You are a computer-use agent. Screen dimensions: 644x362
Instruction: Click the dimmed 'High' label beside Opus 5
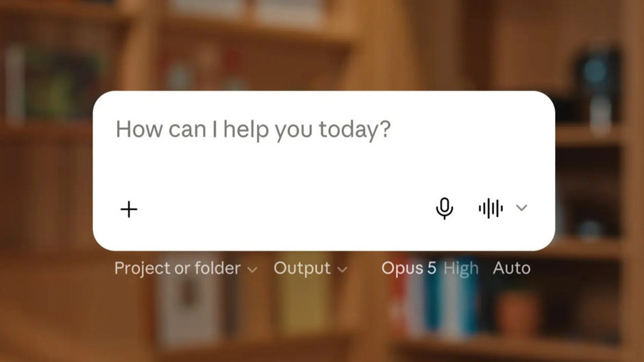461,268
